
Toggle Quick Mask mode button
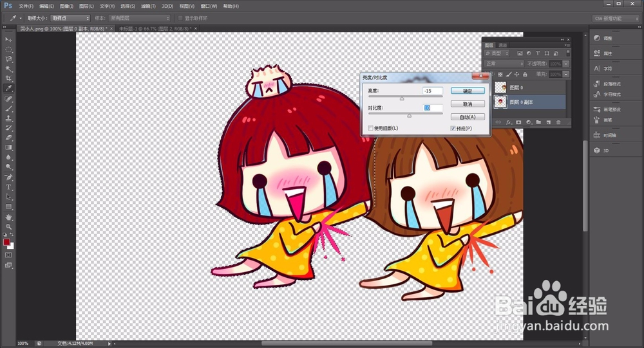[x=8, y=255]
